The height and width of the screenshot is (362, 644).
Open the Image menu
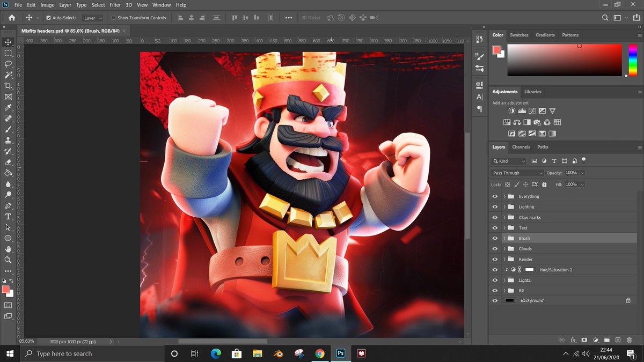(x=47, y=5)
